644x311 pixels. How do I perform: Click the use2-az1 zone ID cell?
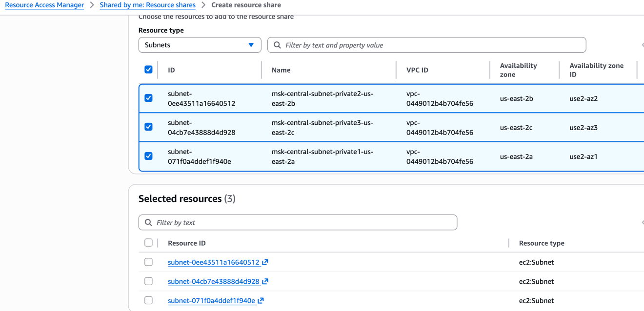(x=584, y=156)
